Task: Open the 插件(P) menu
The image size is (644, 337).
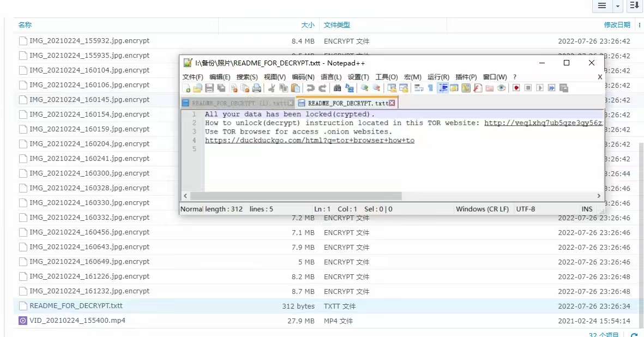Action: point(466,77)
